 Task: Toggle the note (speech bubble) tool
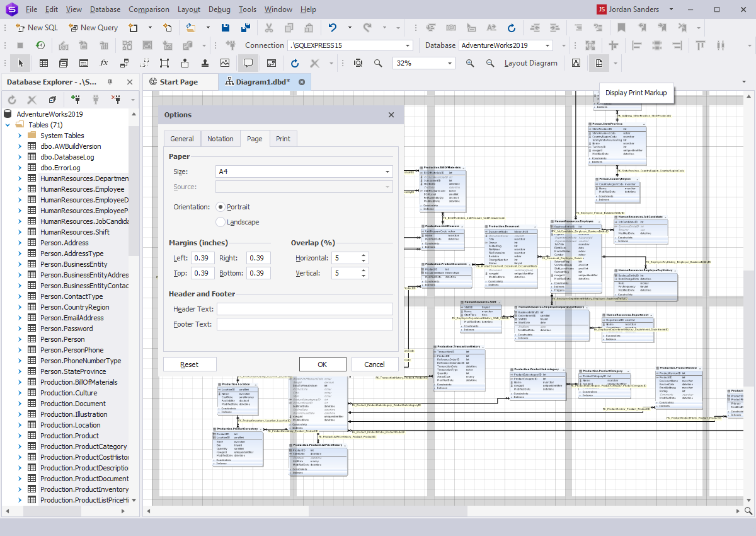(x=248, y=63)
